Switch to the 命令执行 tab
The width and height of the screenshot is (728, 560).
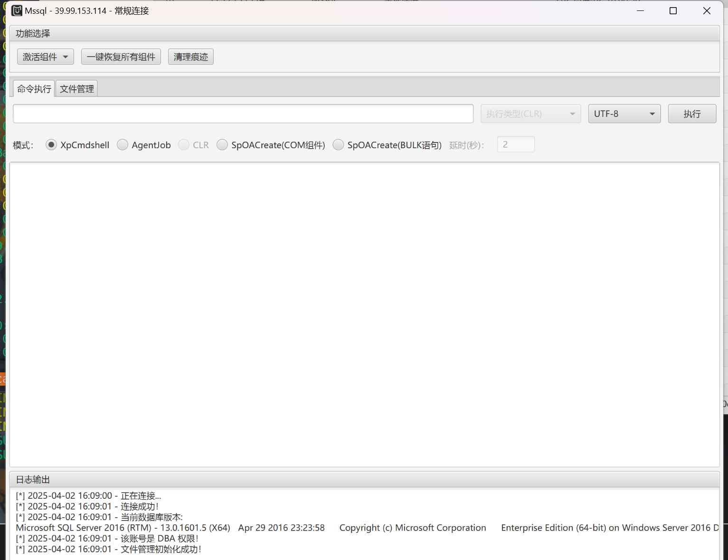point(34,89)
